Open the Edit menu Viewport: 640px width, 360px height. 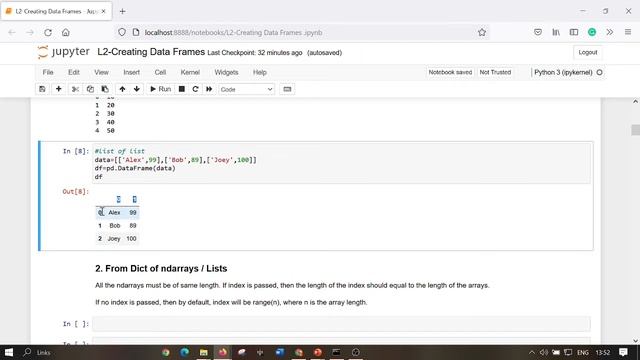pos(74,72)
